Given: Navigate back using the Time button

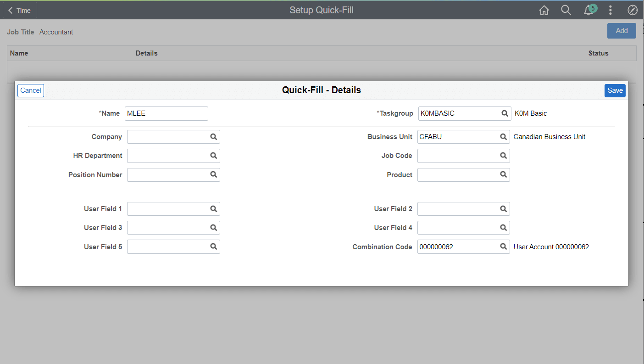Looking at the screenshot, I should coord(19,10).
